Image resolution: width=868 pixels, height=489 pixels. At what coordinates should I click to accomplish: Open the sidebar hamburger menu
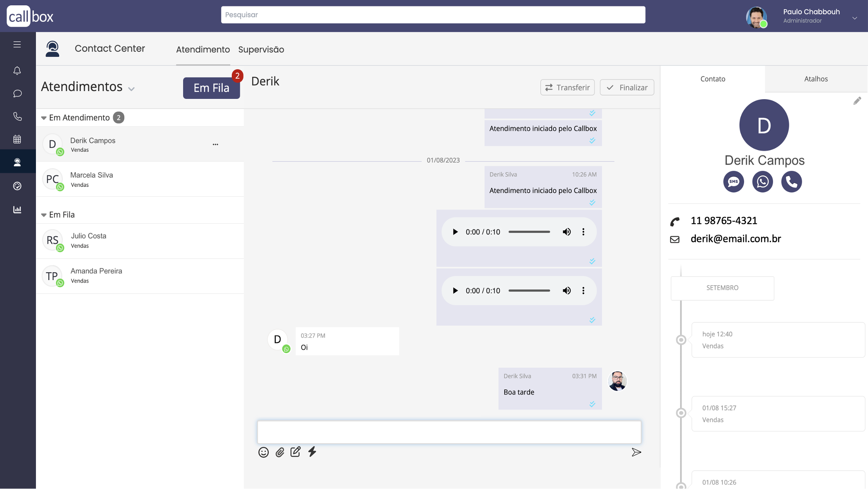click(17, 45)
